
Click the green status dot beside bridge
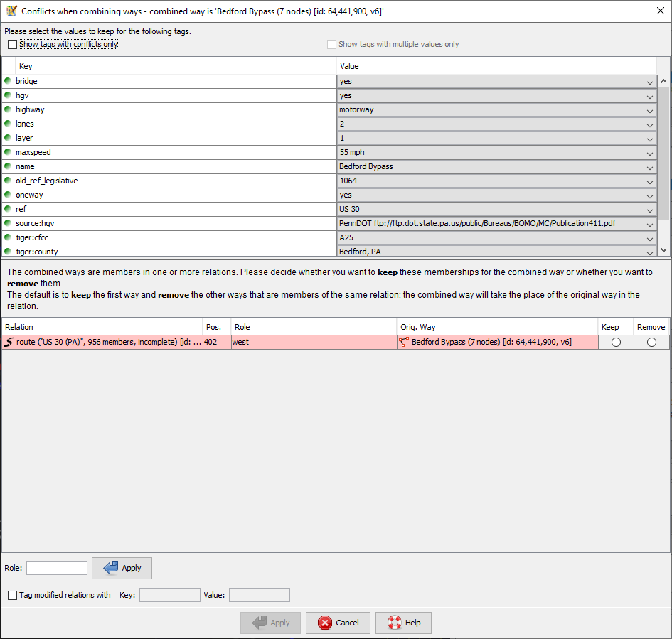pos(8,81)
